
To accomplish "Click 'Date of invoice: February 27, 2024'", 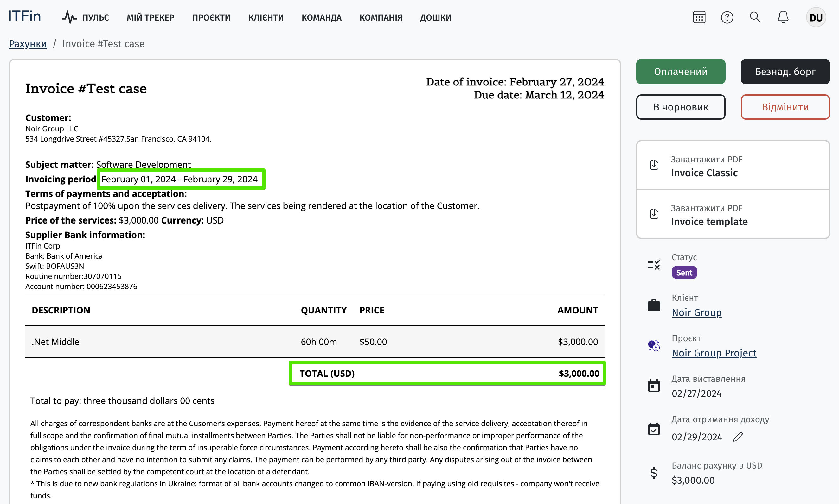I will [x=515, y=82].
